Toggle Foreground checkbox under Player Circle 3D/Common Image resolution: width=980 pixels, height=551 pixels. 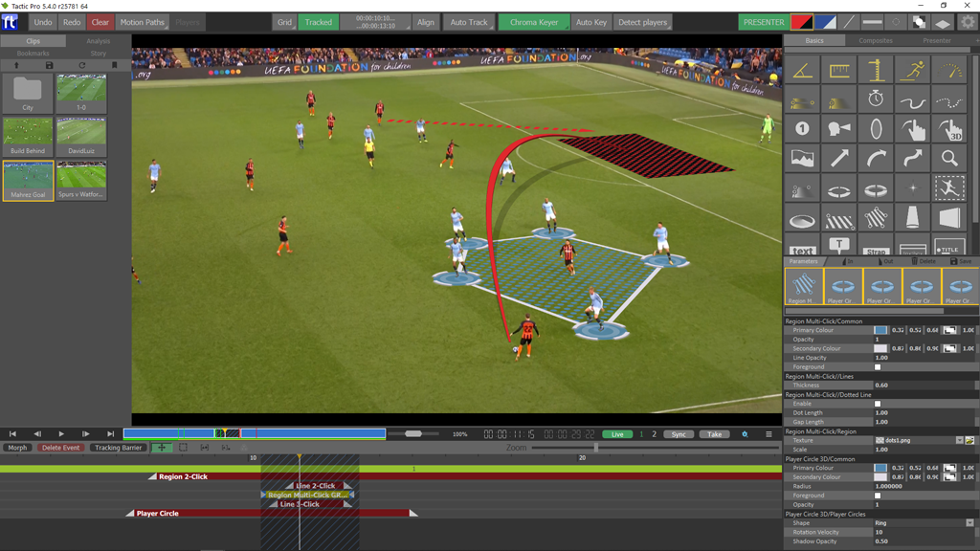(878, 496)
